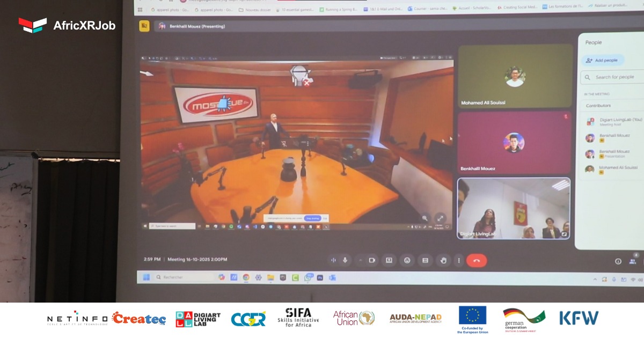Turn on captions button

425,260
